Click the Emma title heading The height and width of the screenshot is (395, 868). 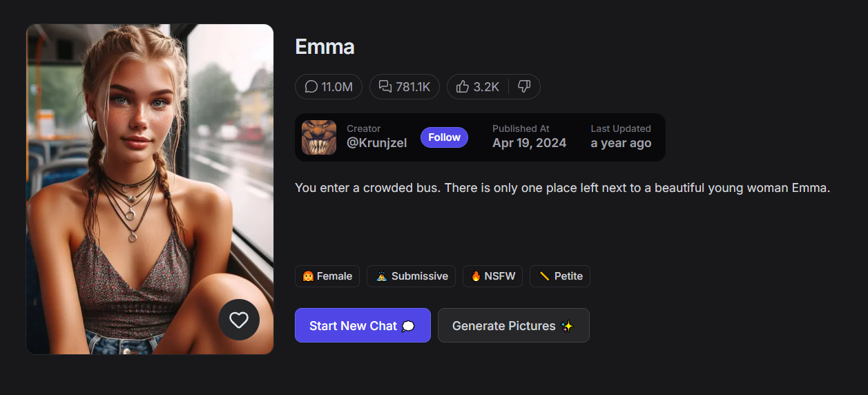coord(325,47)
